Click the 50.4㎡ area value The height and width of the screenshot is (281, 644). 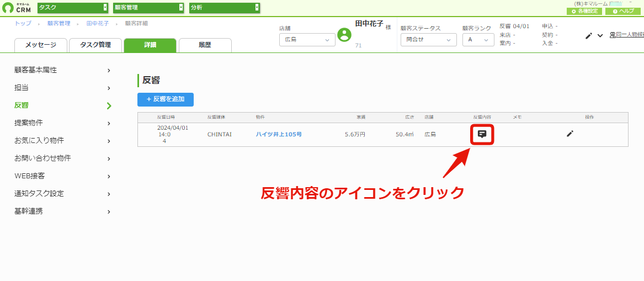point(405,134)
